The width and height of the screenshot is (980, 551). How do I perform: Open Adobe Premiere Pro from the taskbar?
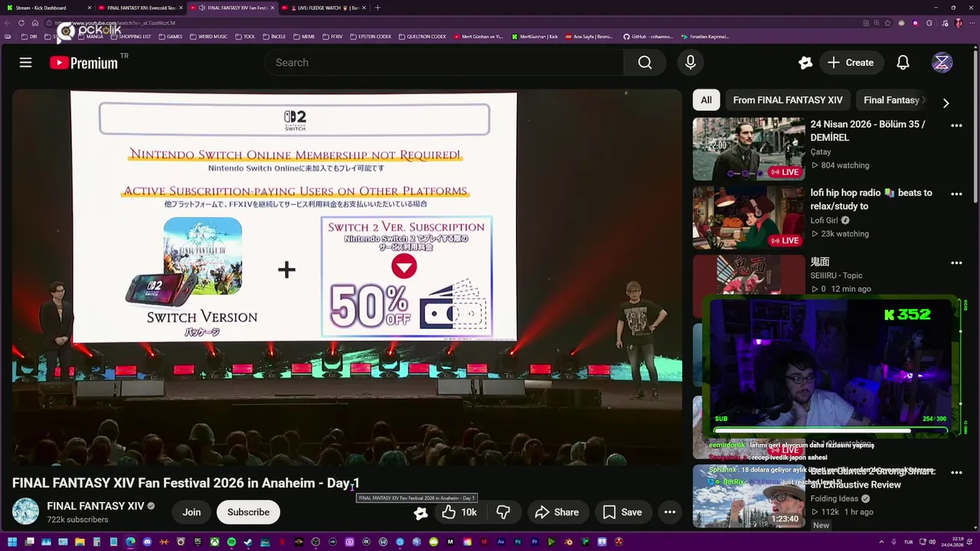[535, 543]
